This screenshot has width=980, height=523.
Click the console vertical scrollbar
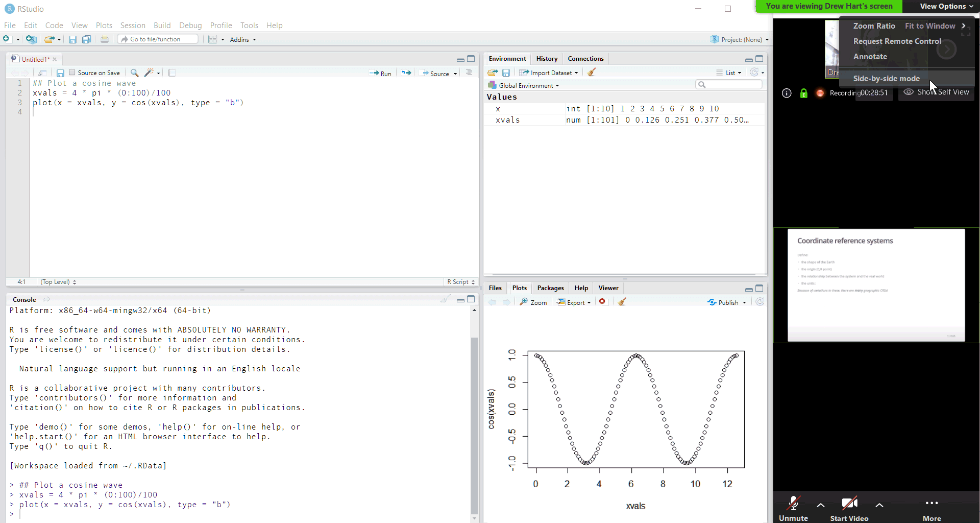(474, 424)
